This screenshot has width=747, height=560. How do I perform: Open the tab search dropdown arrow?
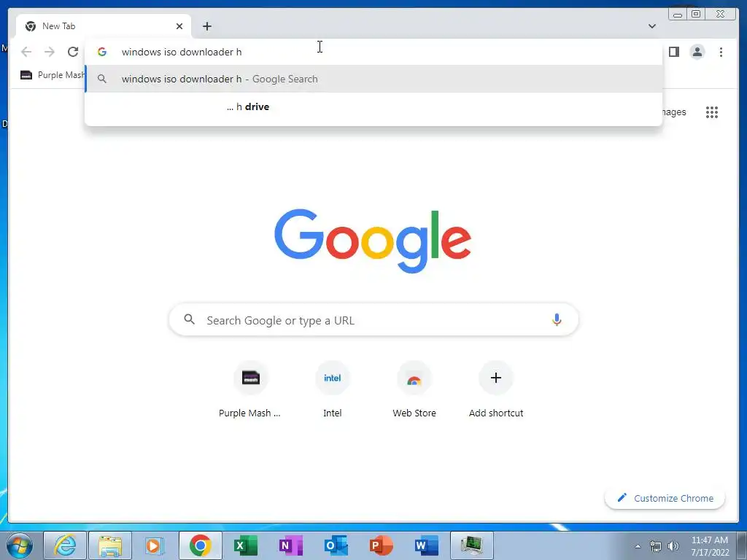[x=652, y=26]
